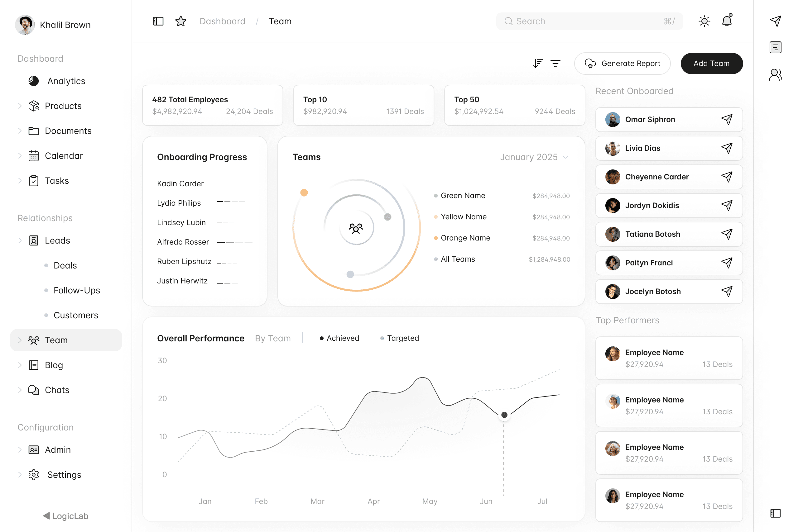
Task: Toggle light mode via sun icon
Action: click(704, 21)
